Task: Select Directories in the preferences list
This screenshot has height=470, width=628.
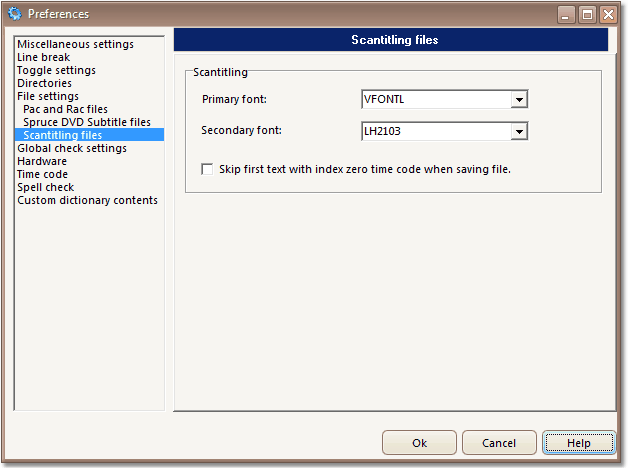Action: click(x=44, y=83)
